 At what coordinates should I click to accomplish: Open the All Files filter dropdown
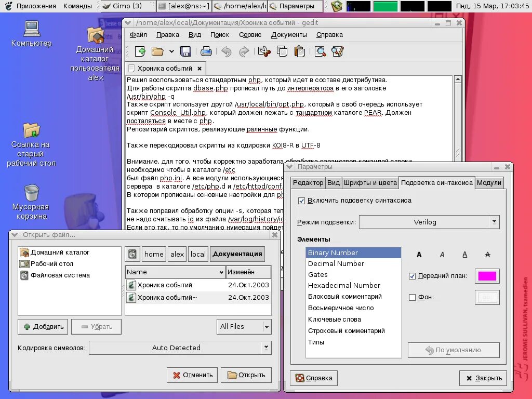[244, 326]
